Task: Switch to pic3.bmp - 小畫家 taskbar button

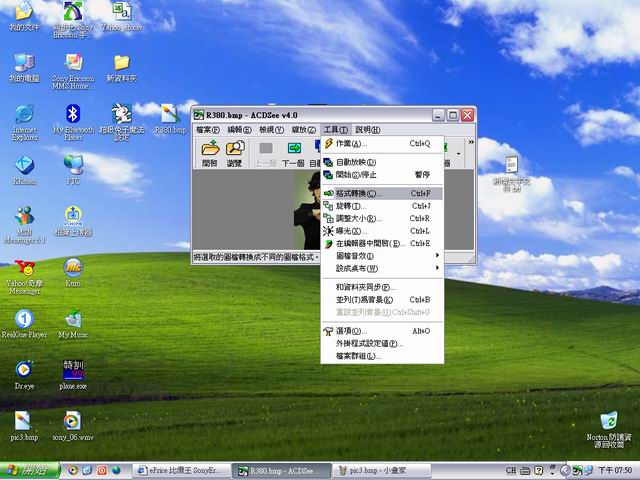Action: click(x=382, y=471)
